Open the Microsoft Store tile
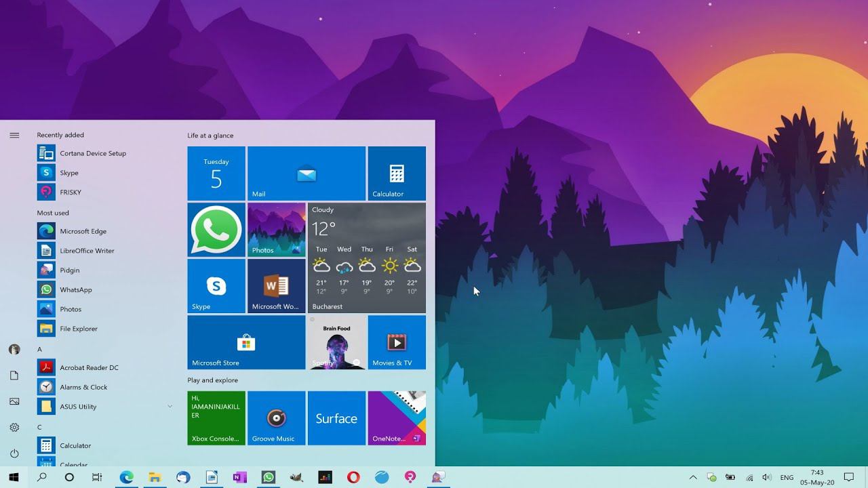 (246, 342)
